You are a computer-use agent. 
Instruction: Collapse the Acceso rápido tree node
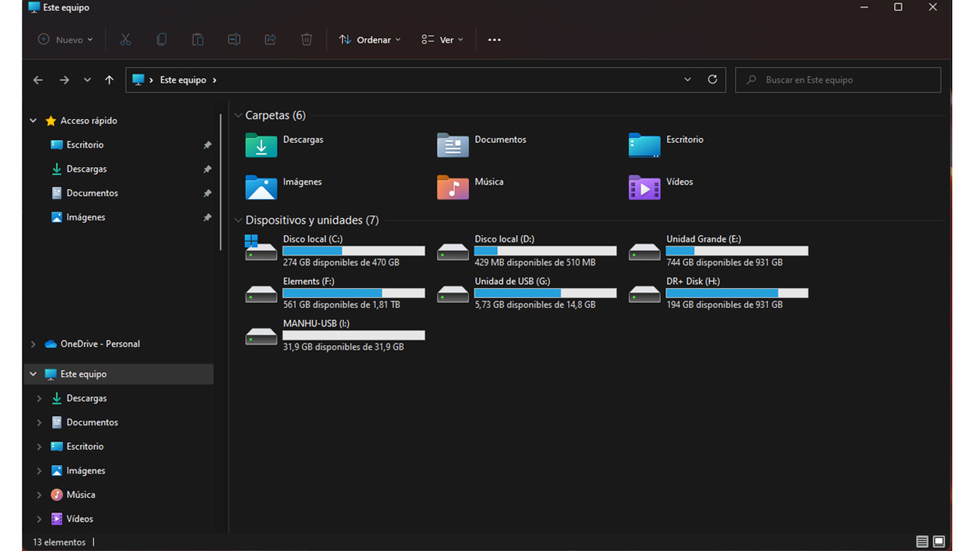tap(33, 121)
